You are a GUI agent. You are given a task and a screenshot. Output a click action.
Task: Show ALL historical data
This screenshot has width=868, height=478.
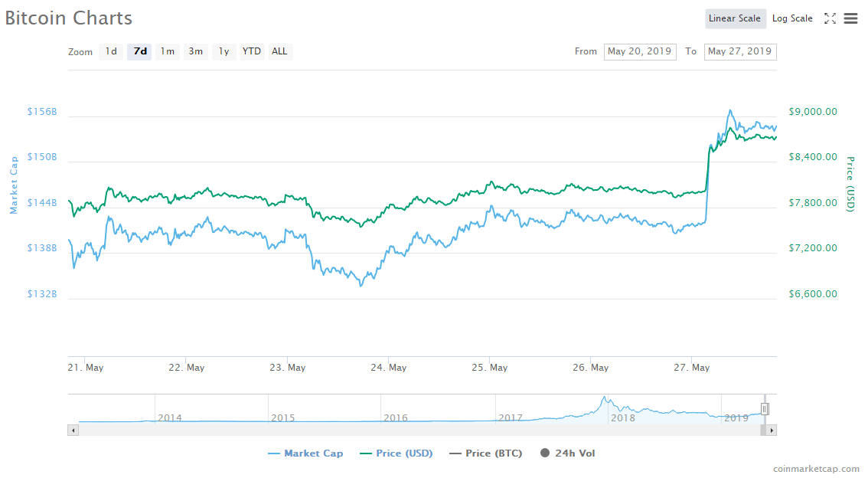click(x=280, y=51)
